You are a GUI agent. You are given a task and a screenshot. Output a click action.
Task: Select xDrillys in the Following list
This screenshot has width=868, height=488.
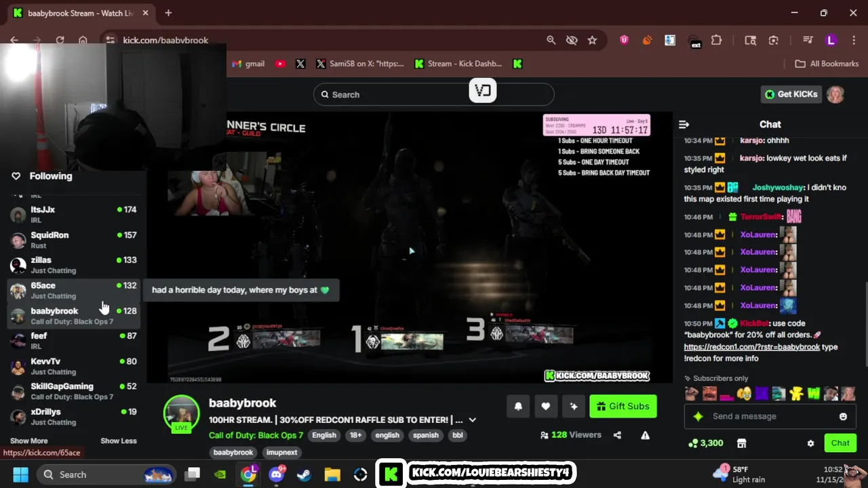click(x=74, y=416)
